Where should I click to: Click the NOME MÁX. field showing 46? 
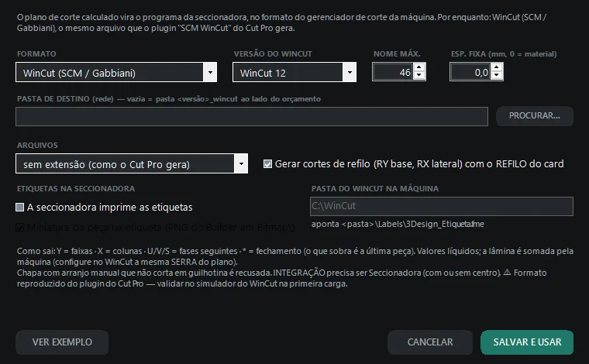394,72
